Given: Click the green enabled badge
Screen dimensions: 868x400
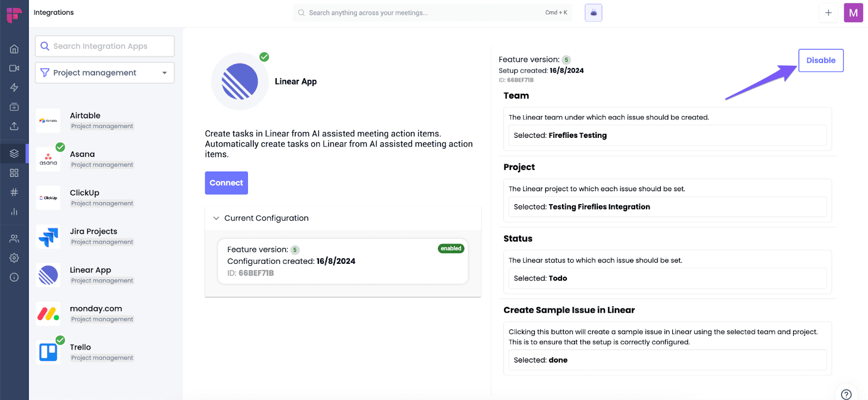Looking at the screenshot, I should [451, 249].
